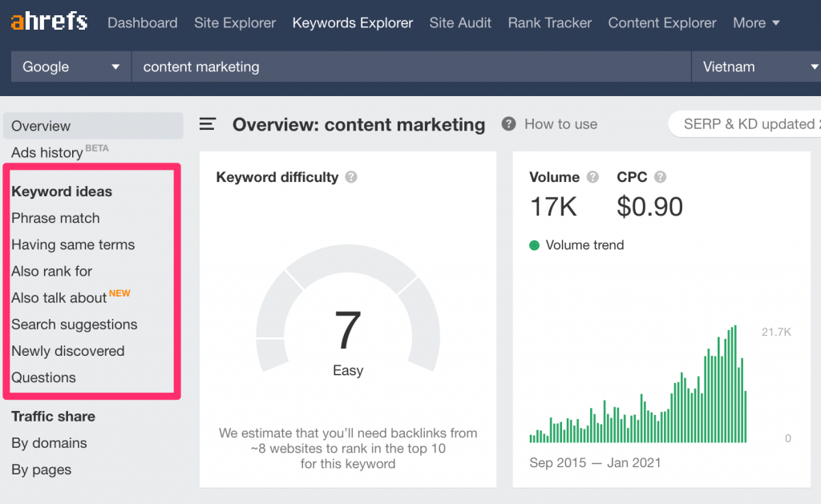The image size is (821, 504).
Task: Open the Phrase match report
Action: pyautogui.click(x=55, y=218)
